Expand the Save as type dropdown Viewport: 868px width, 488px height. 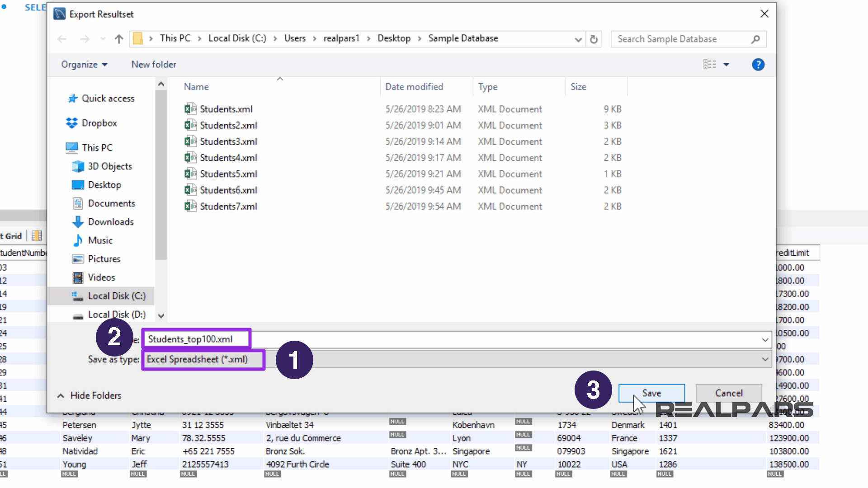(x=765, y=360)
